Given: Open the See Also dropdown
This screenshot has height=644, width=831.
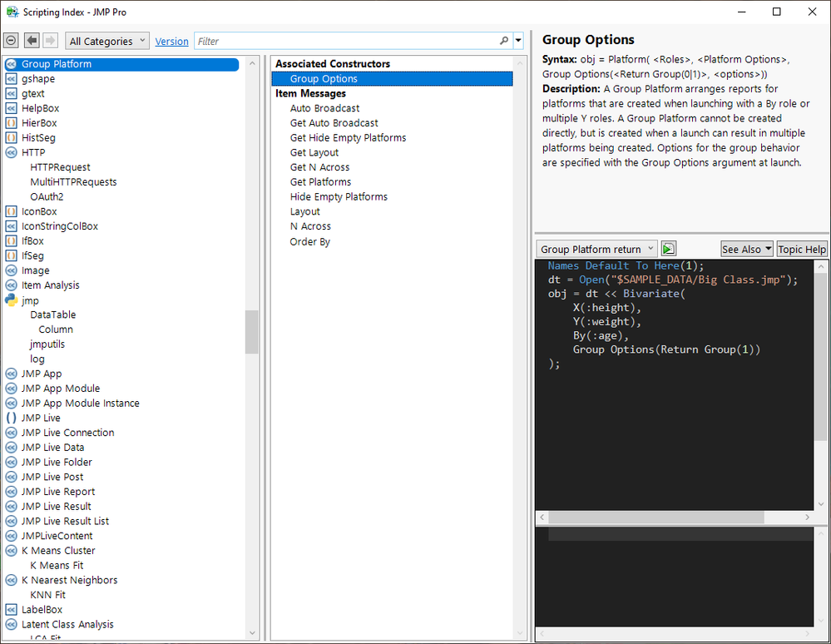Looking at the screenshot, I should pyautogui.click(x=746, y=249).
